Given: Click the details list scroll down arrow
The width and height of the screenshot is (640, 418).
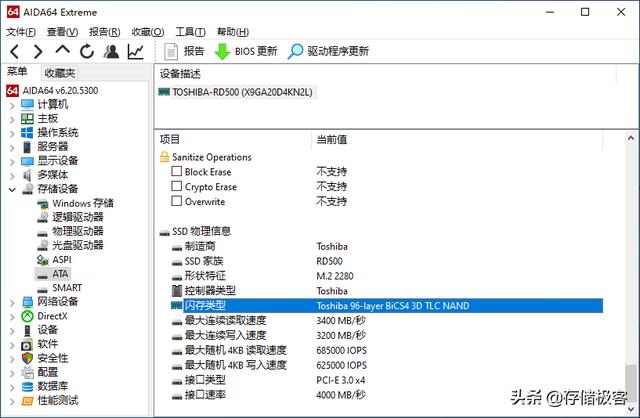Looking at the screenshot, I should (631, 409).
